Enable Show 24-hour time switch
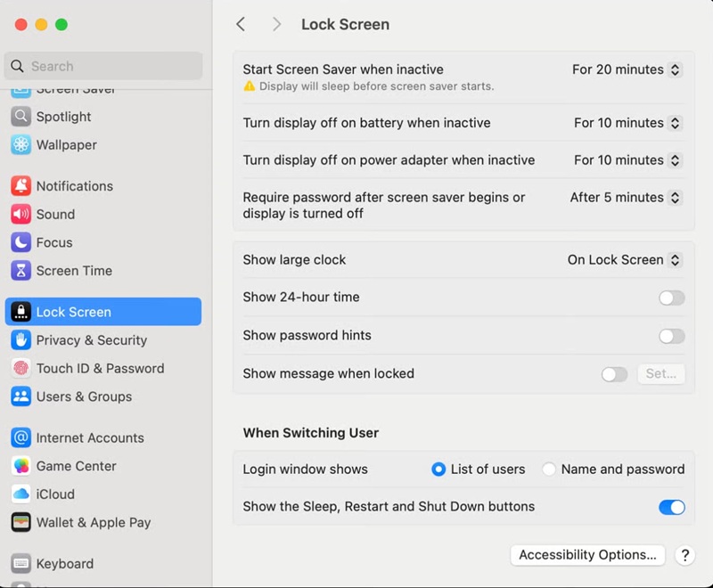The image size is (713, 588). [672, 298]
